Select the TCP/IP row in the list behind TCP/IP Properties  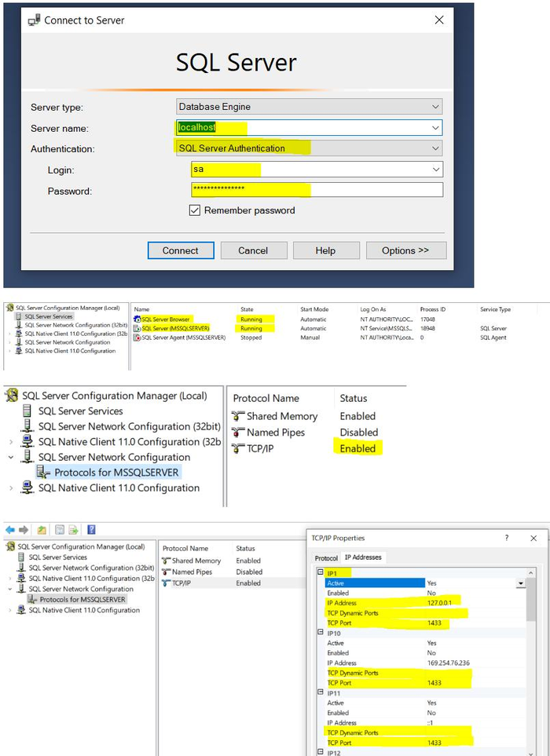pos(233,583)
